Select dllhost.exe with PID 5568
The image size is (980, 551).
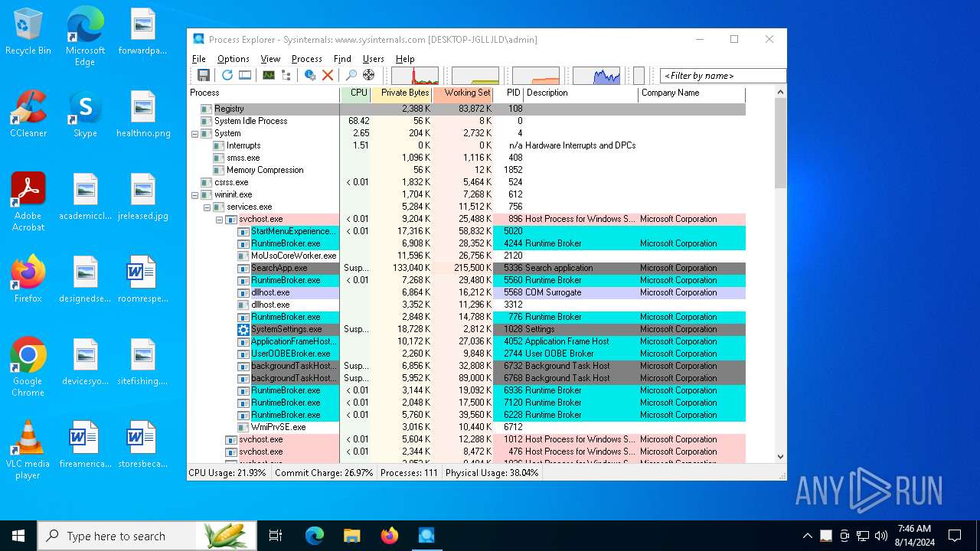[x=466, y=293]
